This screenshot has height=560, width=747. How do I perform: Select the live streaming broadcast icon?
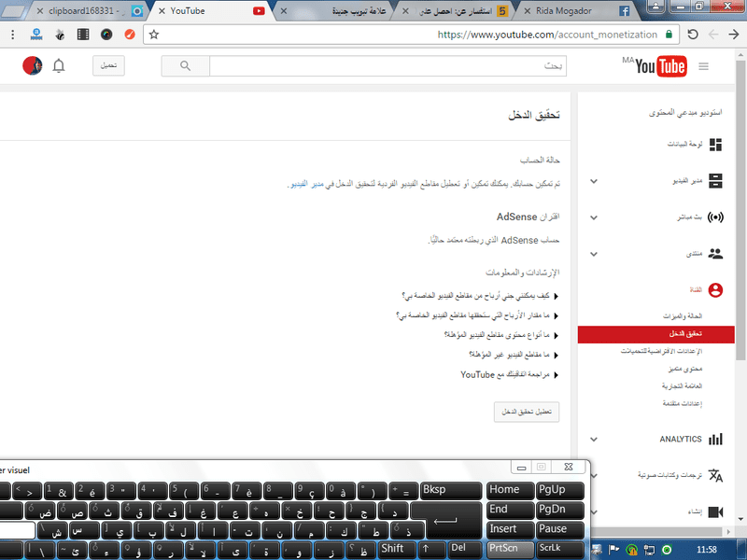717,217
